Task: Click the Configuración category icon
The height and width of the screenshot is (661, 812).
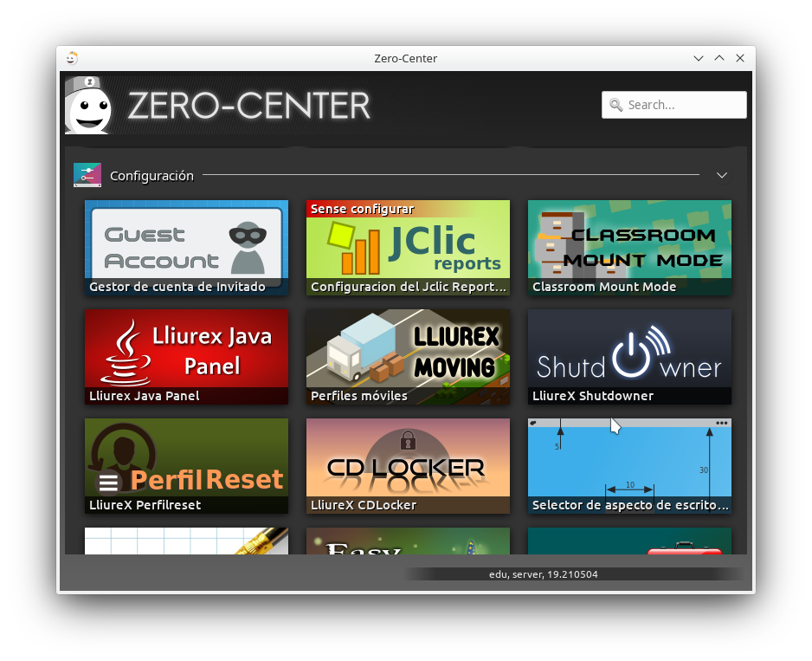Action: 87,175
